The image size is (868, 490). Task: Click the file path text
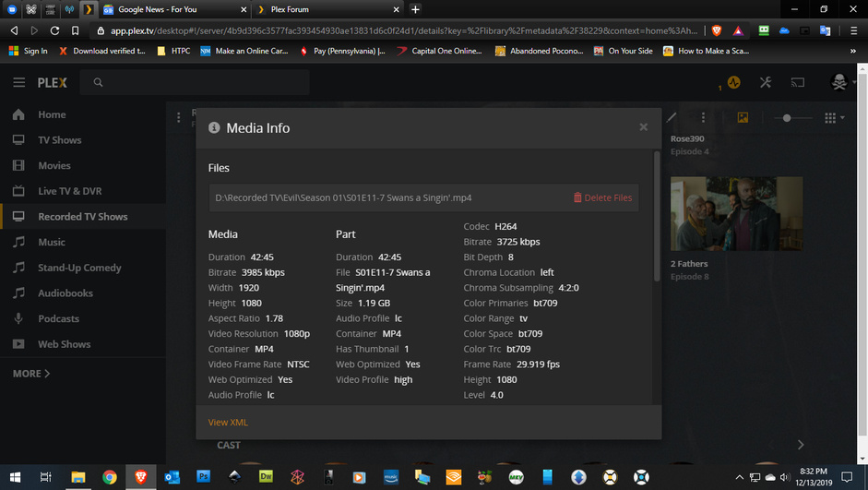343,197
